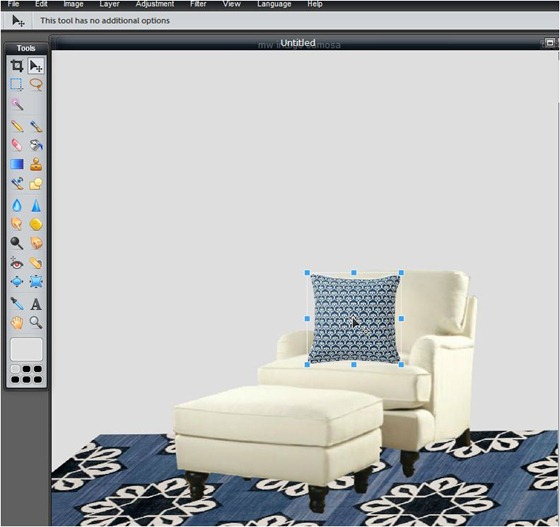Select the Drawing shapes tool
This screenshot has width=560, height=527.
(36, 183)
